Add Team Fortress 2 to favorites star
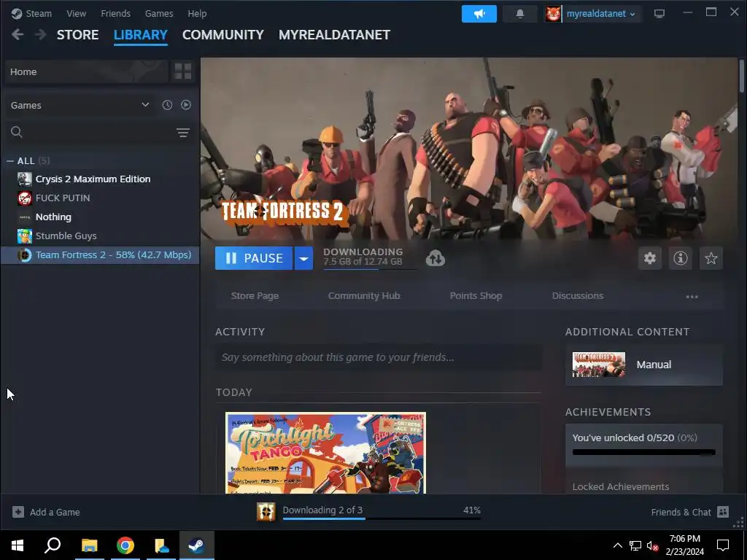This screenshot has width=747, height=560. click(x=711, y=258)
